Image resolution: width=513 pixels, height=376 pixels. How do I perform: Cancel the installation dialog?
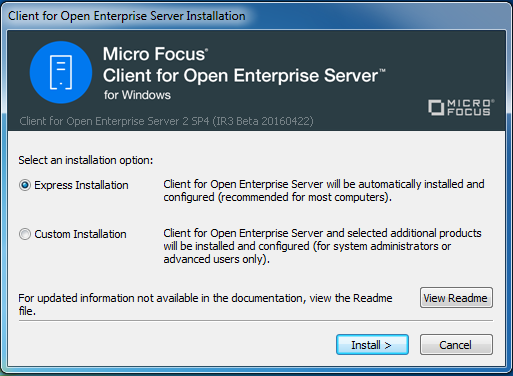point(456,345)
